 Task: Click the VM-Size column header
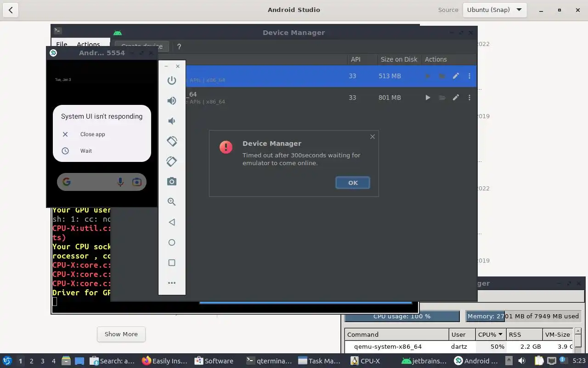558,334
